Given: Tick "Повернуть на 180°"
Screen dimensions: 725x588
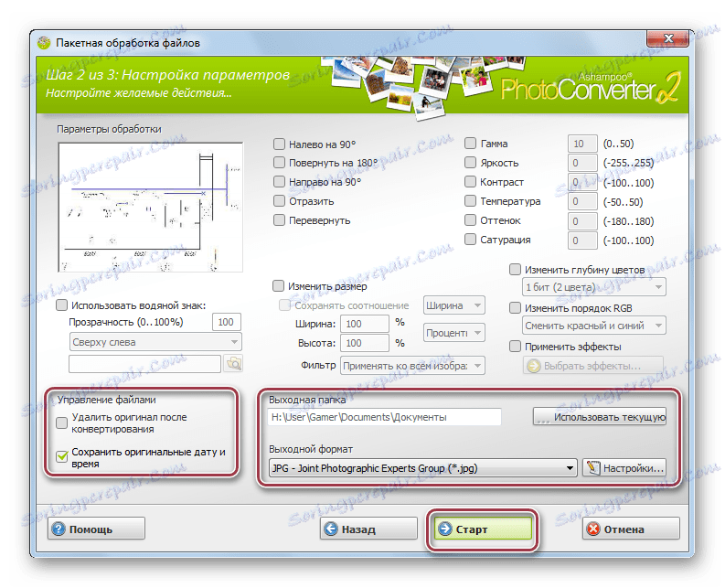Looking at the screenshot, I should [279, 163].
